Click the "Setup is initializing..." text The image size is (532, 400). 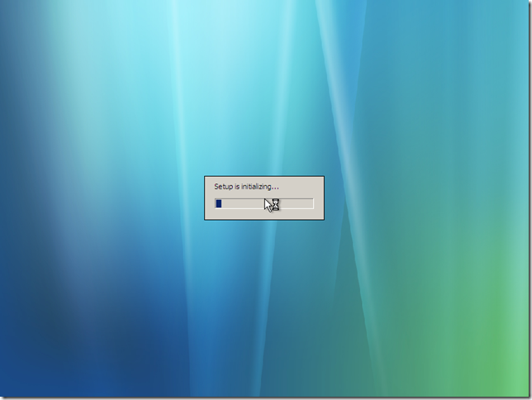click(246, 187)
